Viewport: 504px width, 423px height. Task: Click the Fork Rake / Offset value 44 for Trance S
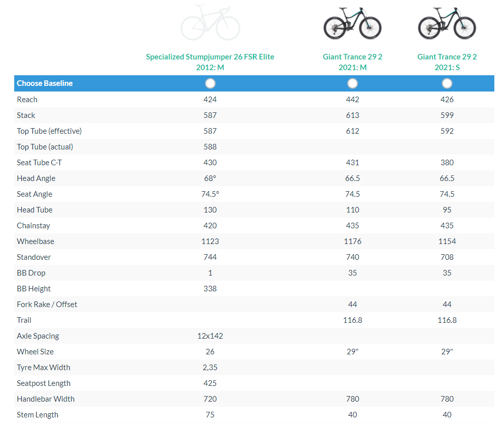pyautogui.click(x=447, y=305)
